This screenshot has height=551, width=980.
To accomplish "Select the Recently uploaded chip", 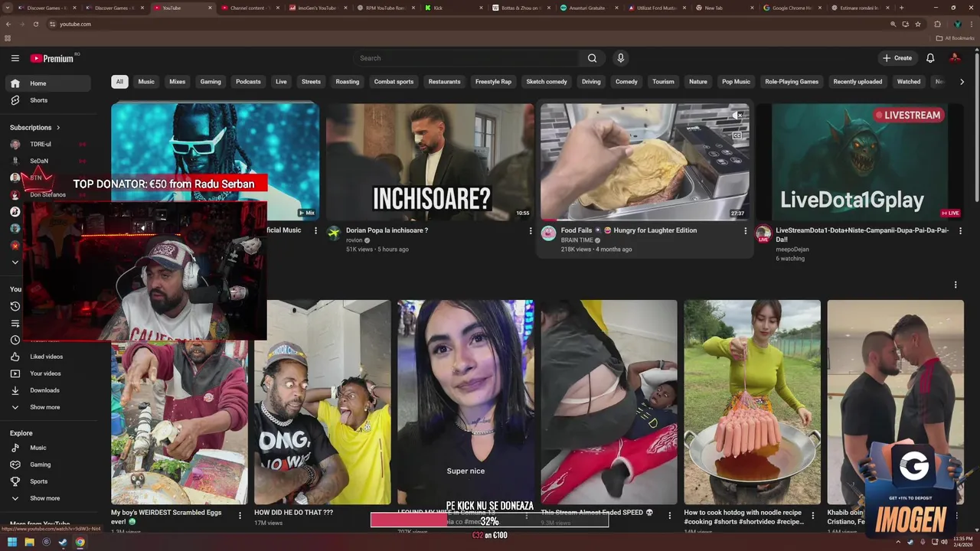I will point(857,82).
